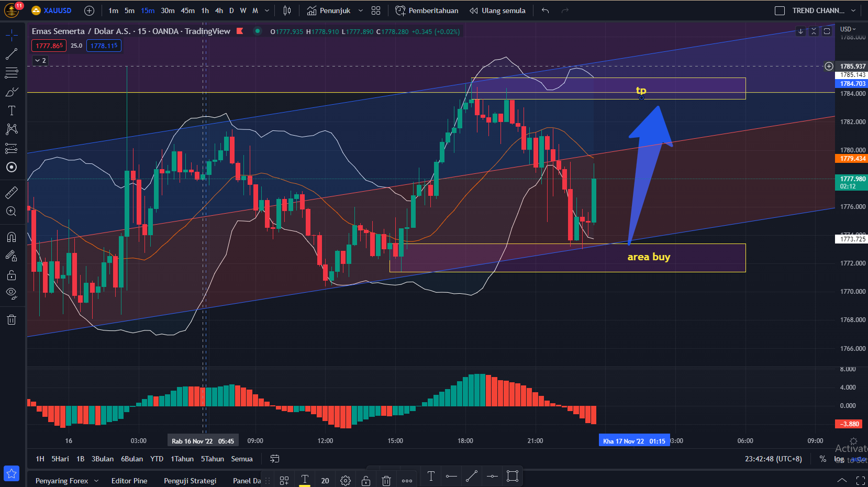Start Ulang semula bar replay
This screenshot has width=868, height=487.
(497, 10)
